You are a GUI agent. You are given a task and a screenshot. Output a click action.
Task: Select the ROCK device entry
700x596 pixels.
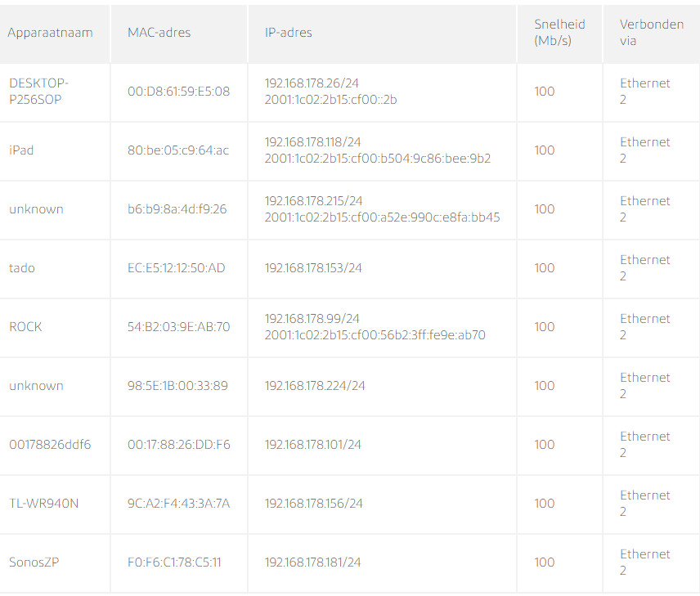(350, 327)
